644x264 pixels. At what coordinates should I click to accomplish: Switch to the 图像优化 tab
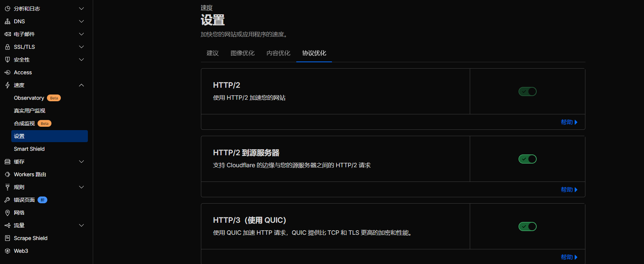242,53
